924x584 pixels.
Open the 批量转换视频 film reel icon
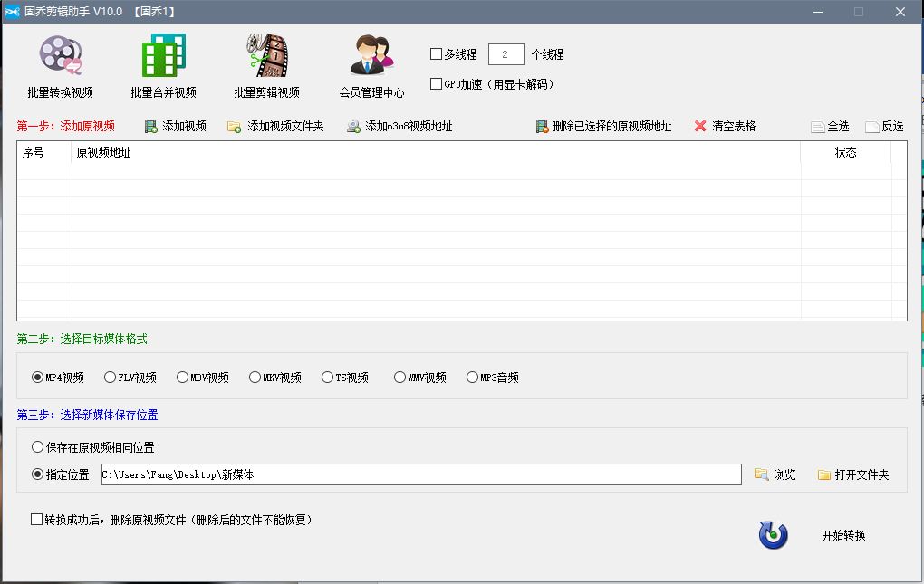tap(61, 55)
